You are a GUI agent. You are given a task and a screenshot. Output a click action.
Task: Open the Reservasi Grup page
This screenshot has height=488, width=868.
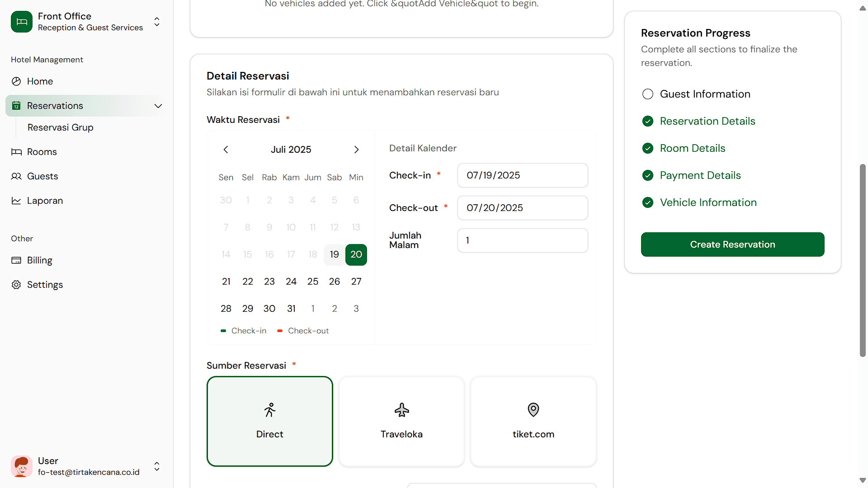[60, 127]
